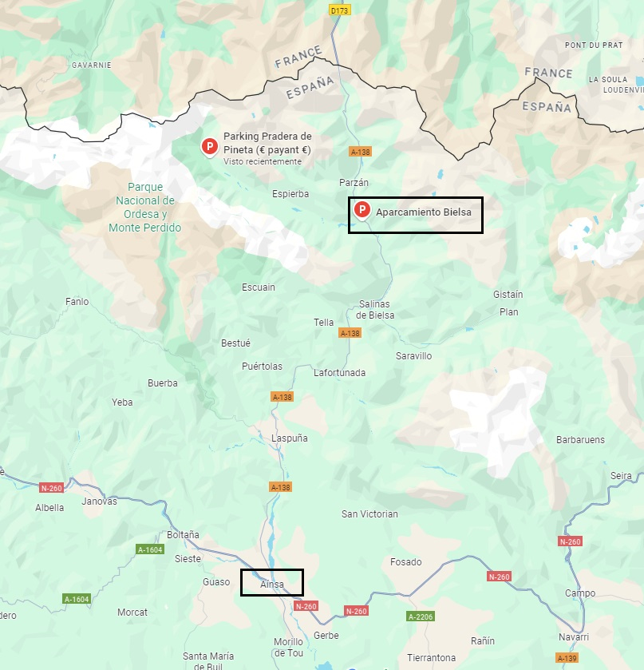Click the A-138 shield near Parzán
Viewport: 644px width, 670px height.
click(x=361, y=151)
